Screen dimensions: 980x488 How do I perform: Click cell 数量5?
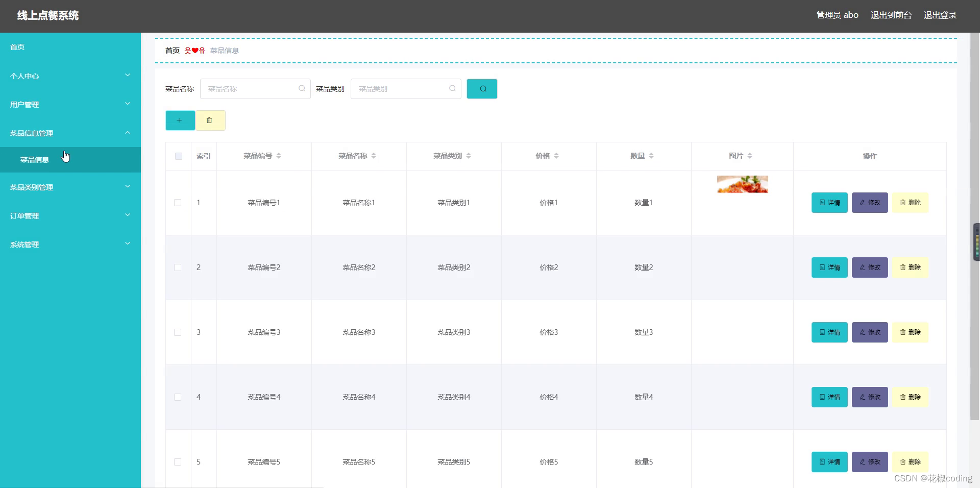(644, 462)
